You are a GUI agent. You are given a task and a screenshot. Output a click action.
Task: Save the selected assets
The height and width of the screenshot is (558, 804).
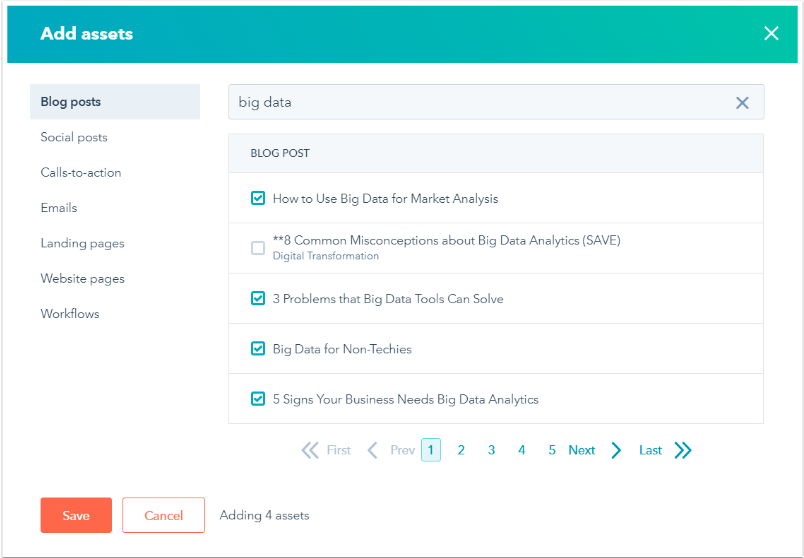click(76, 515)
